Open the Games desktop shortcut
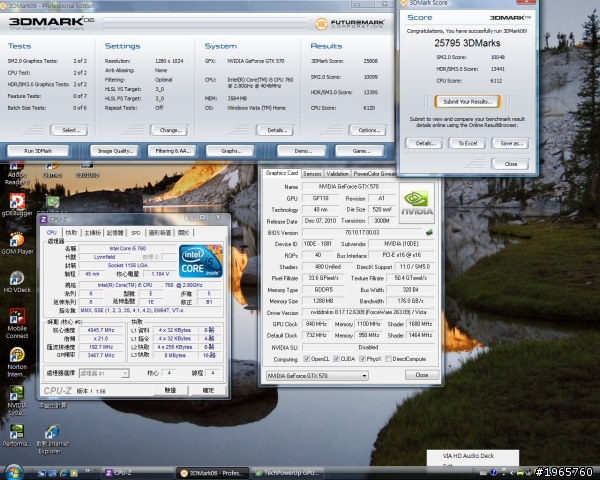Screen dimensions: 600x480 pos(52,170)
